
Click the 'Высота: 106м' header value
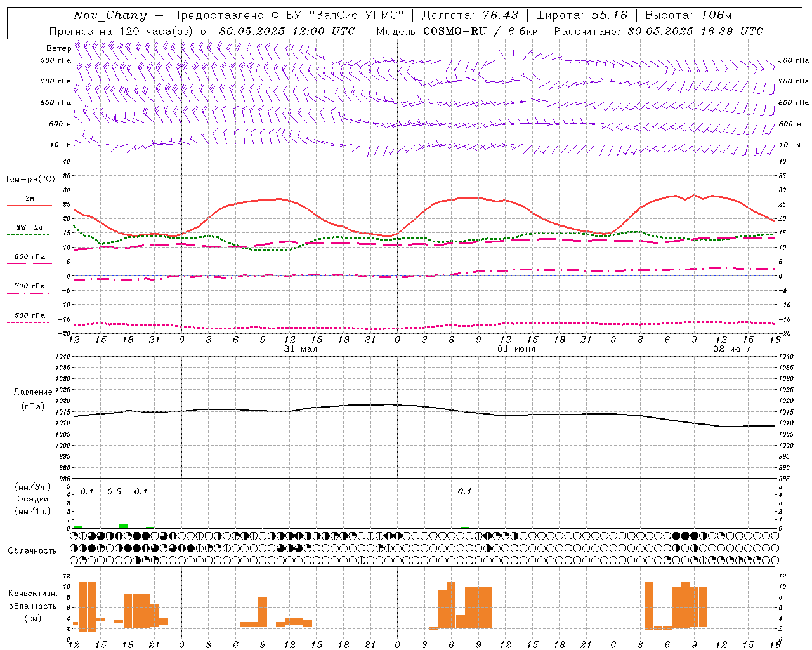point(688,15)
